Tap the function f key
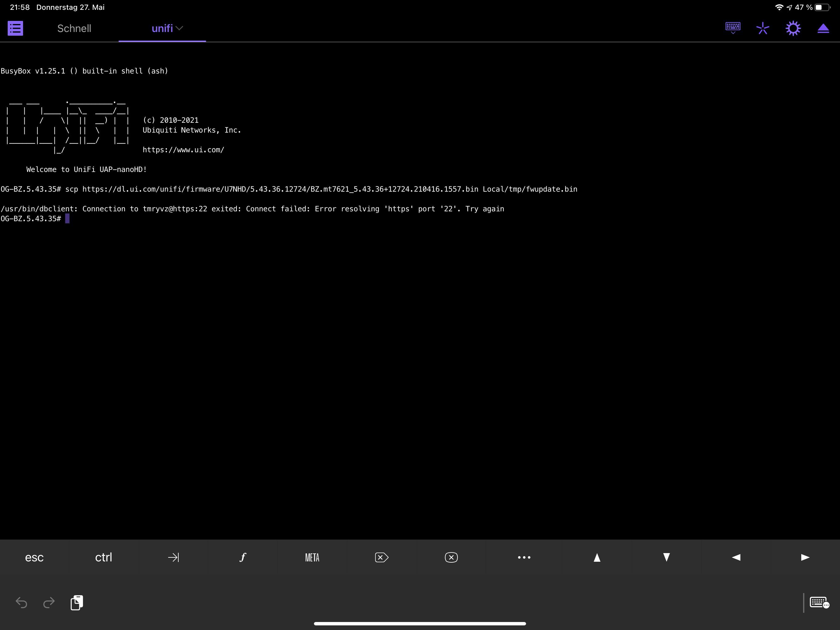 click(243, 557)
